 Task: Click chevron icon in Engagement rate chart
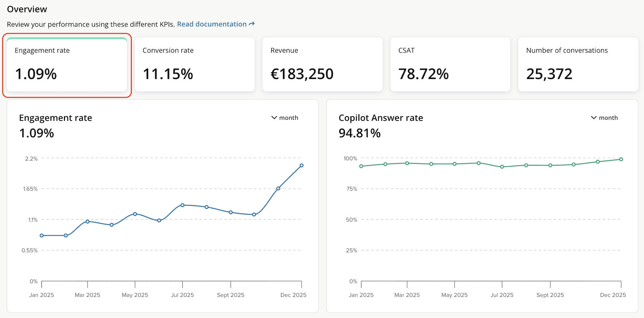[x=274, y=118]
